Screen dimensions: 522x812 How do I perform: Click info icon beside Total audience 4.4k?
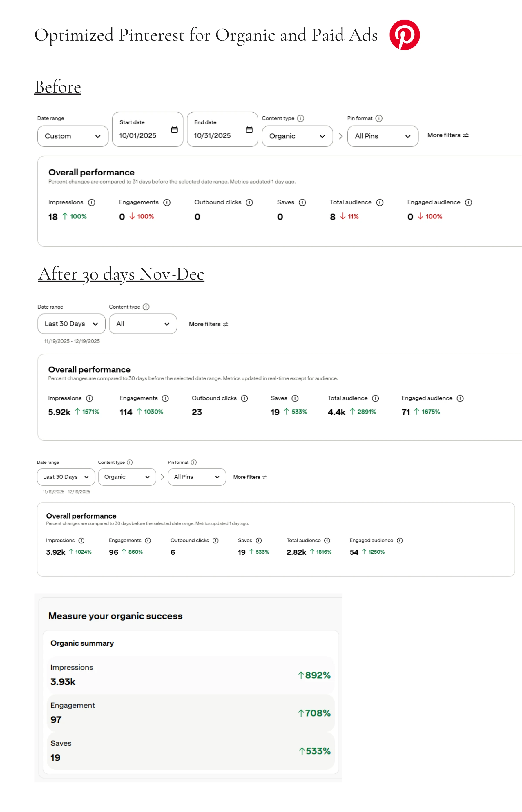click(375, 398)
